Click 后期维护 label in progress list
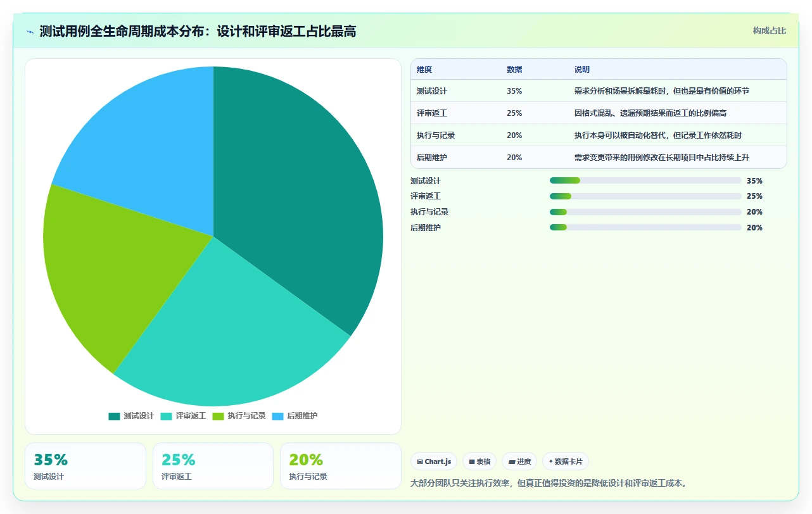 [426, 228]
